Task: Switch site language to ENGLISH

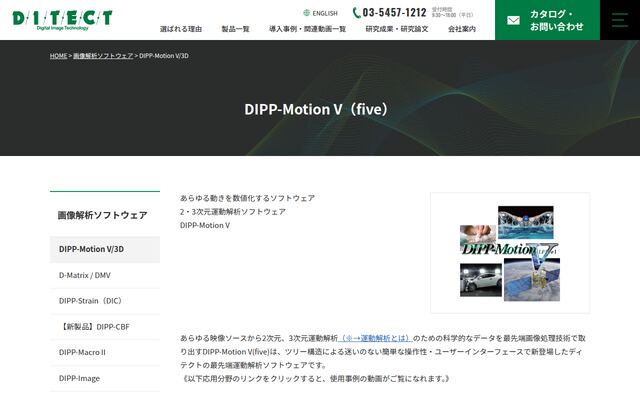Action: [325, 13]
